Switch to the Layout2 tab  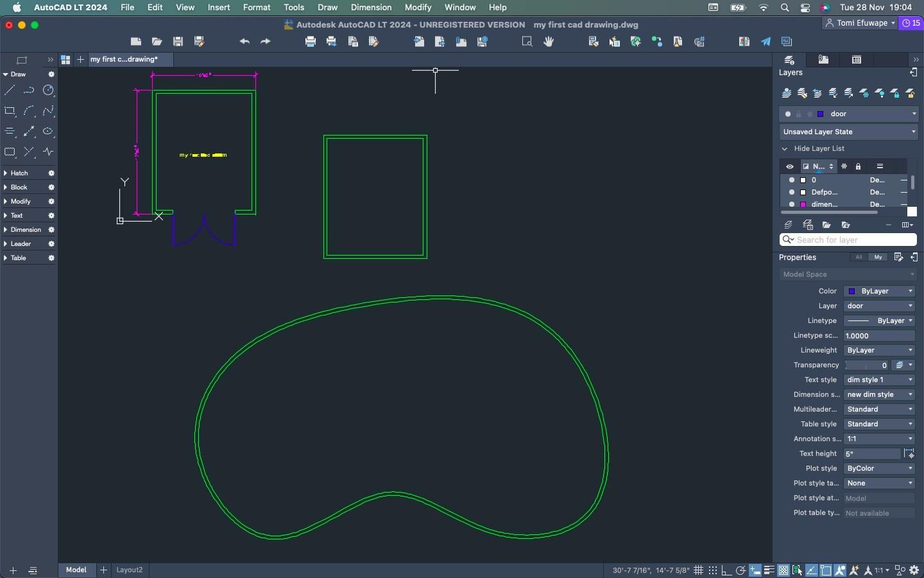click(x=130, y=570)
